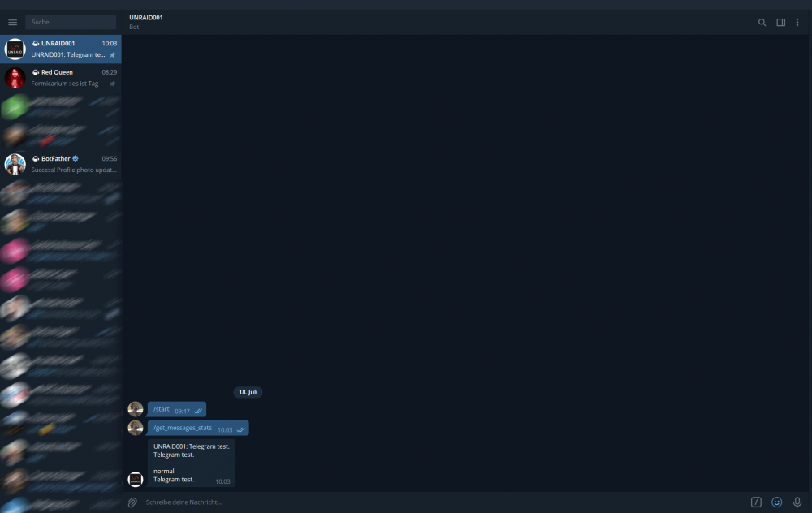
Task: Click pin icon on UNRAID001 chat row
Action: click(112, 55)
